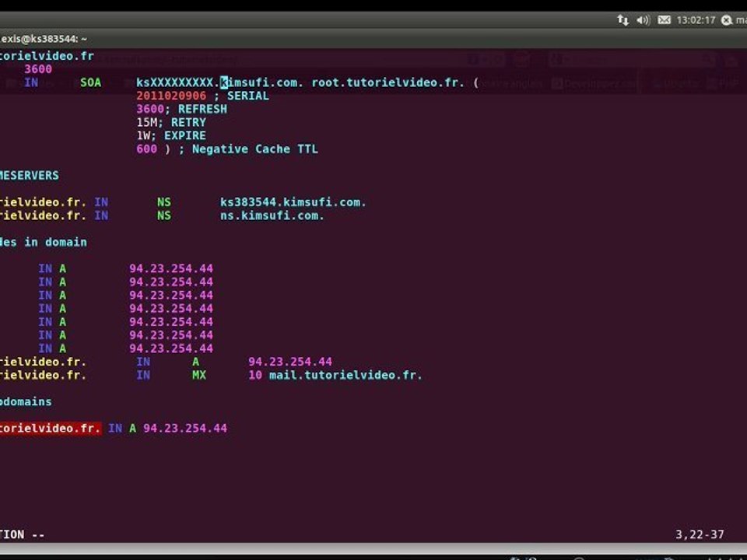Click ns.kimsufi.com. nameserver entry
The width and height of the screenshot is (747, 560).
[x=272, y=215]
